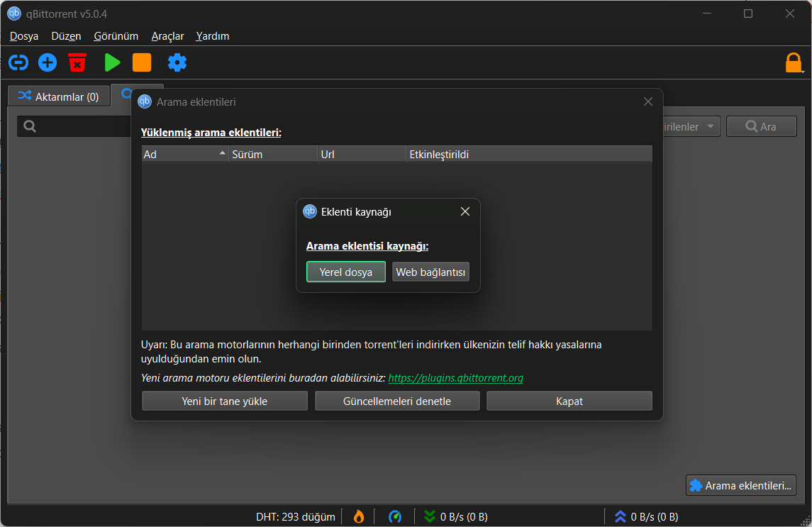This screenshot has height=527, width=812.
Task: Click the red remove torrent trash icon
Action: (77, 62)
